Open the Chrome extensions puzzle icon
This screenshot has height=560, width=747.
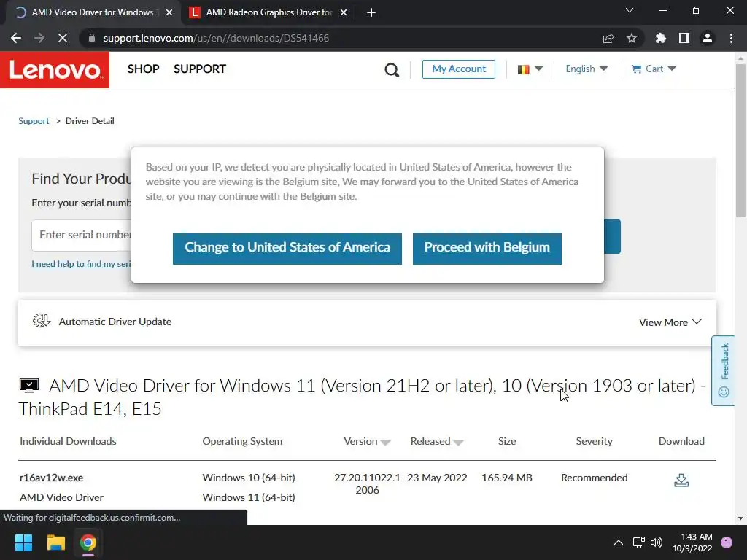661,38
